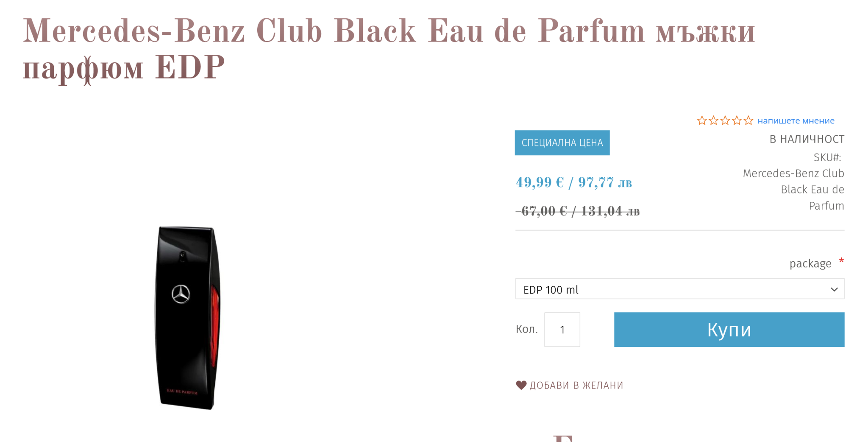Screen dimensions: 868x442
Task: Click the СПЕЦИАЛНА ЦЕНА badge
Action: 562,143
